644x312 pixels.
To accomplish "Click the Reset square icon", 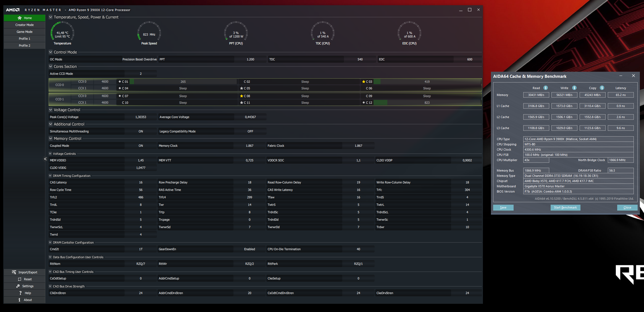I will pos(20,279).
